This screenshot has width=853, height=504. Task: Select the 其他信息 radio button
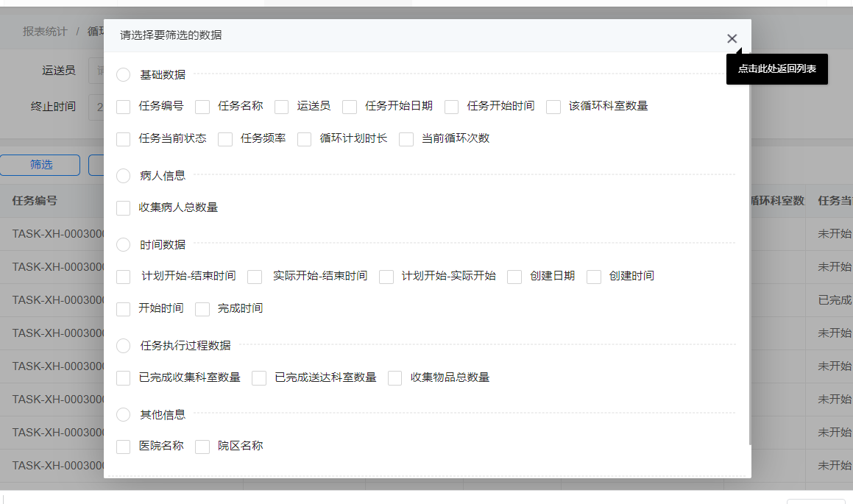(x=123, y=414)
